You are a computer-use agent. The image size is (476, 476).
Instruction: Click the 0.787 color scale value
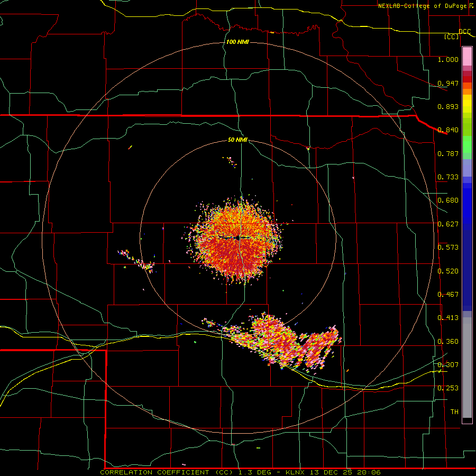pos(448,153)
